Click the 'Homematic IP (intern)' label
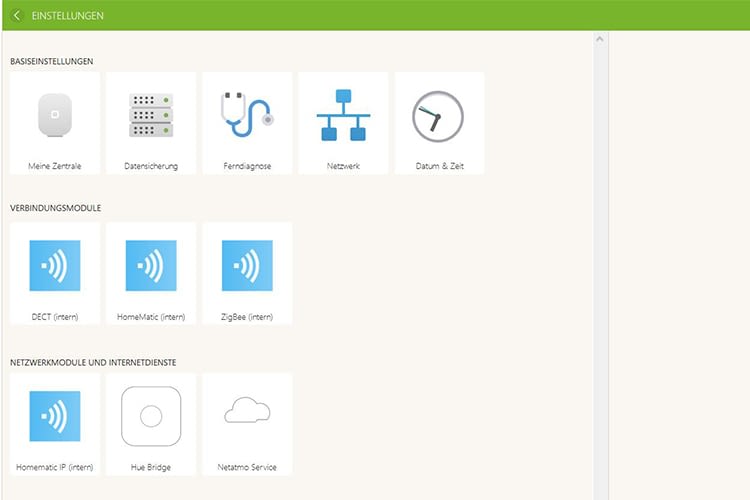This screenshot has height=500, width=750. click(55, 467)
